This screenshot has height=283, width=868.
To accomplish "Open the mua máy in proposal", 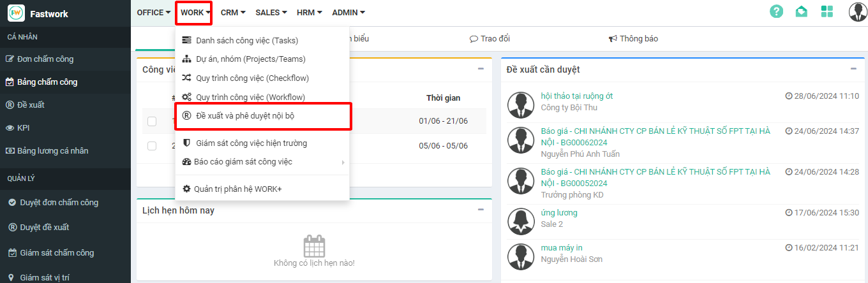I will tap(561, 247).
